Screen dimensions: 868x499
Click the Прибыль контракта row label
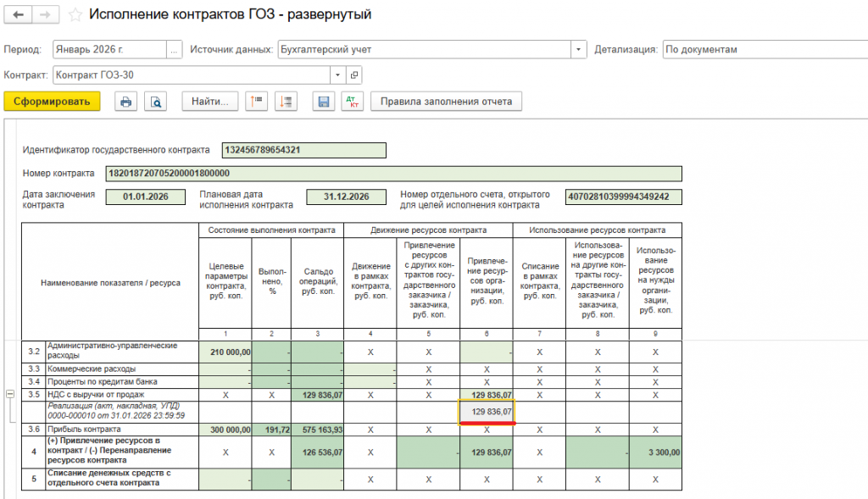[x=84, y=430]
